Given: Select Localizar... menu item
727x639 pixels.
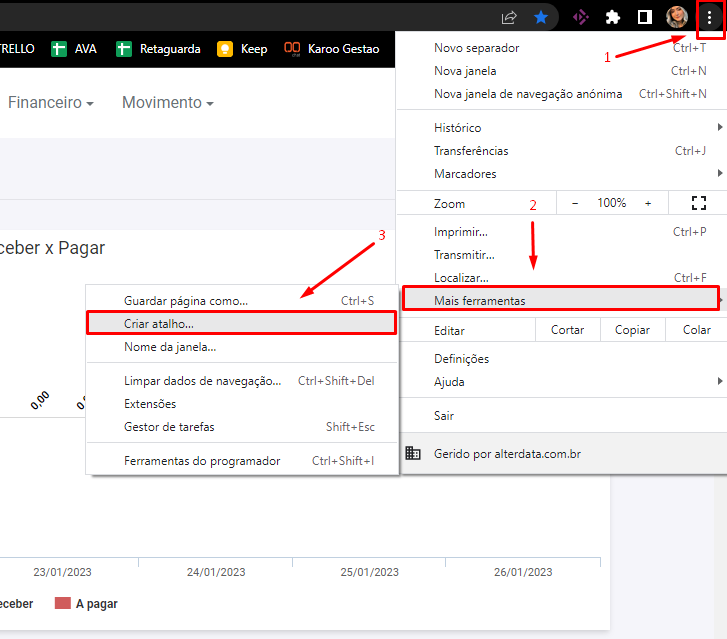Looking at the screenshot, I should coord(561,278).
